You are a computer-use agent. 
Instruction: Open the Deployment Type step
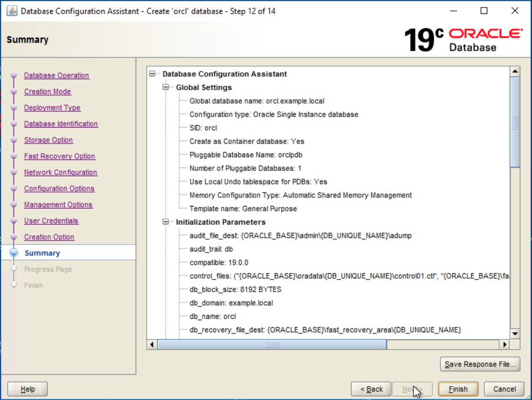52,108
